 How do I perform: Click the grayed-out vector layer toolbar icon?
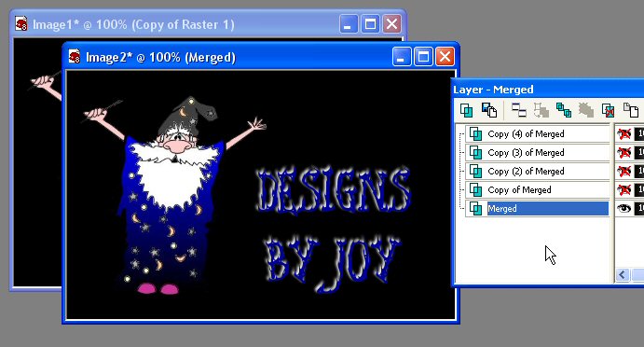coord(541,110)
